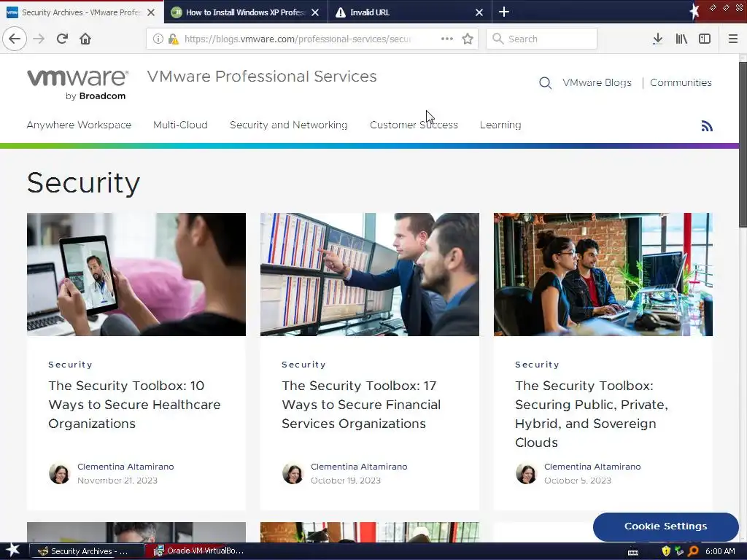Follow the VMware Blogs link
Screen dimensions: 747x560
597,83
